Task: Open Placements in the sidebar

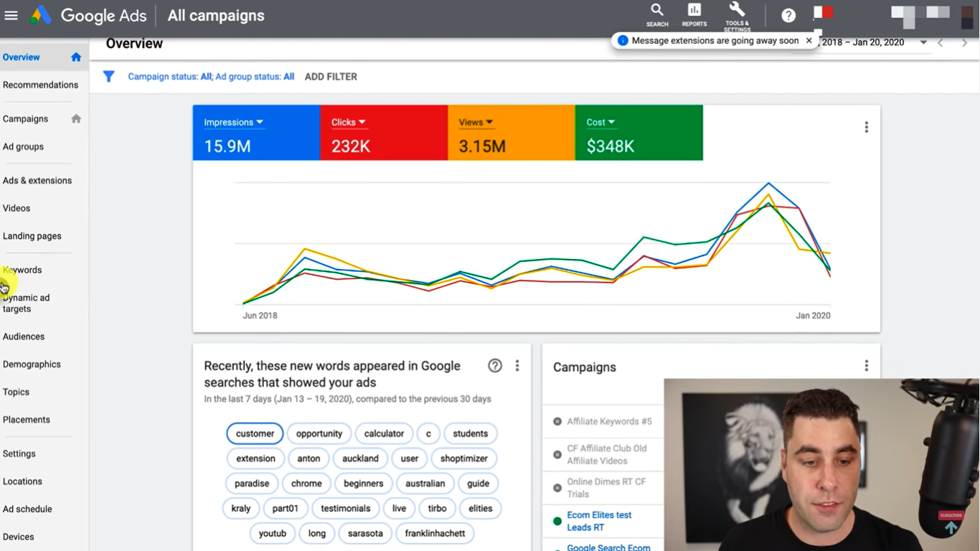Action: click(27, 420)
